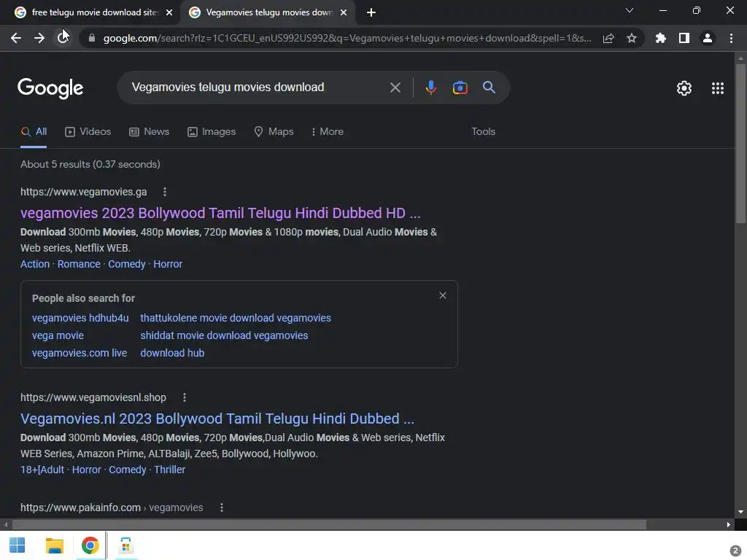Click the browser address bar URL
The image size is (747, 560).
(x=347, y=38)
